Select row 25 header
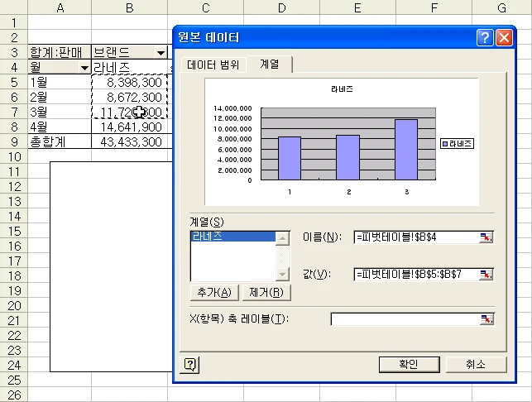Screen dimensions: 532x402 (x=14, y=380)
